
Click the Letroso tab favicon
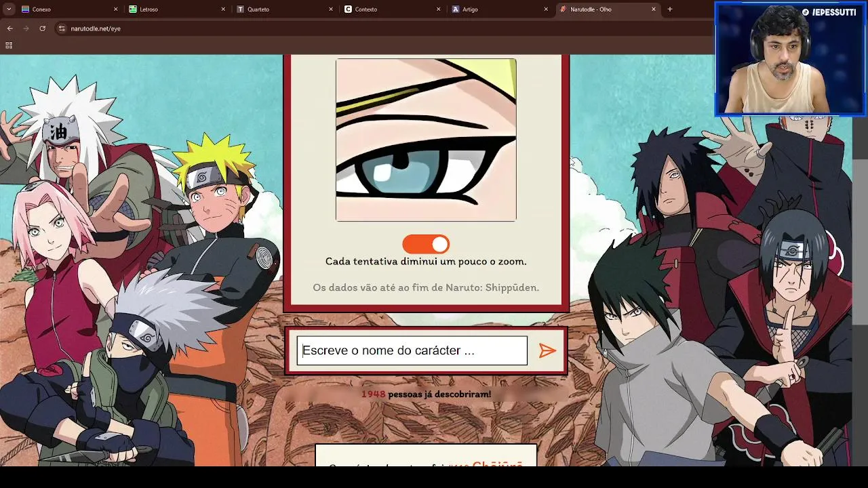pyautogui.click(x=133, y=9)
